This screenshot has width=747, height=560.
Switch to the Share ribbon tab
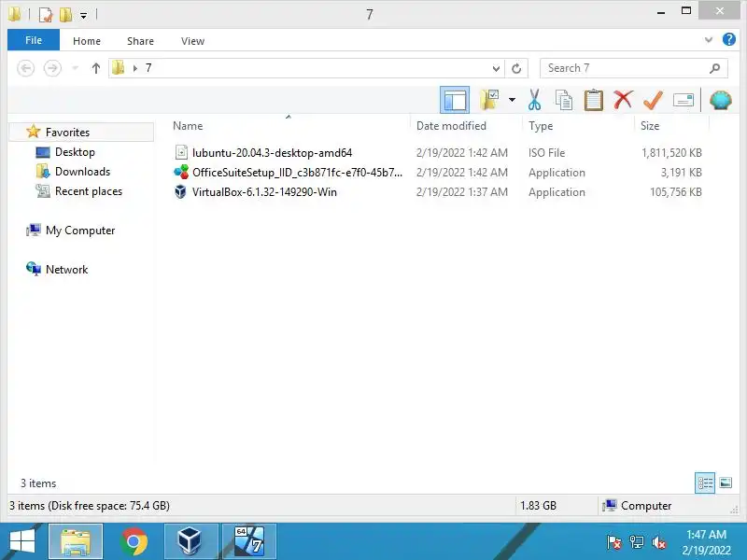[140, 41]
